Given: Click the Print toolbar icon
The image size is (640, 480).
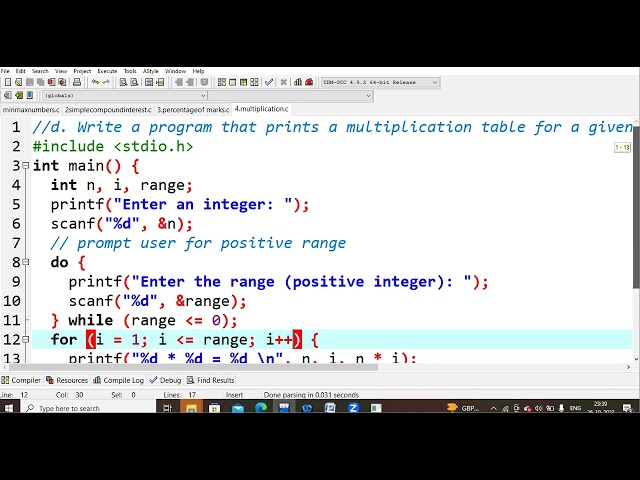Looking at the screenshot, I should pyautogui.click(x=77, y=82).
